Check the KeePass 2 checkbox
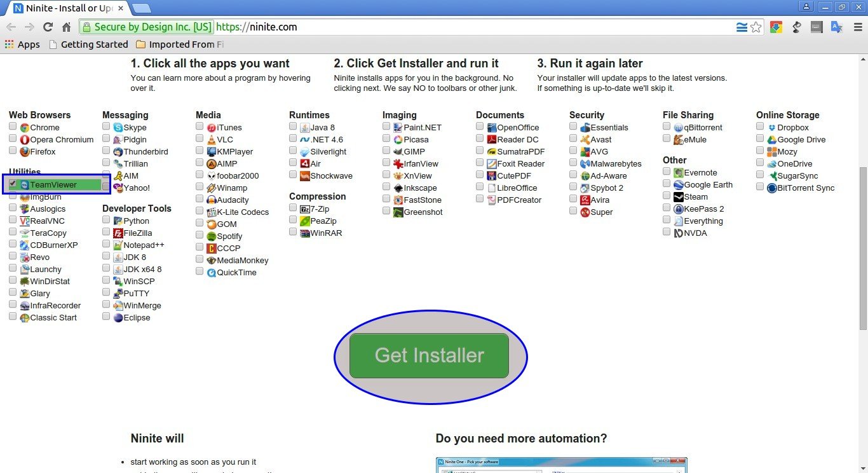The width and height of the screenshot is (868, 473). click(667, 208)
